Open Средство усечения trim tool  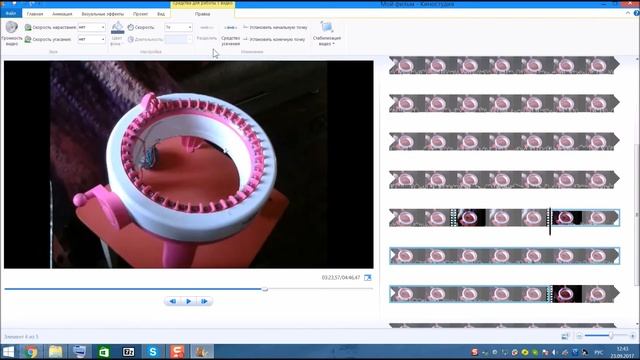[230, 33]
